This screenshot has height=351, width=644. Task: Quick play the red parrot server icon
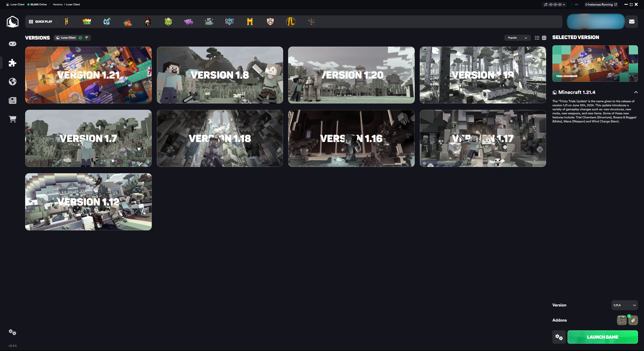pos(128,22)
